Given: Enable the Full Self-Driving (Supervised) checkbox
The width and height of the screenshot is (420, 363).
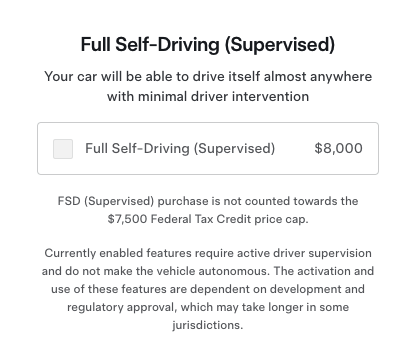Looking at the screenshot, I should tap(63, 149).
